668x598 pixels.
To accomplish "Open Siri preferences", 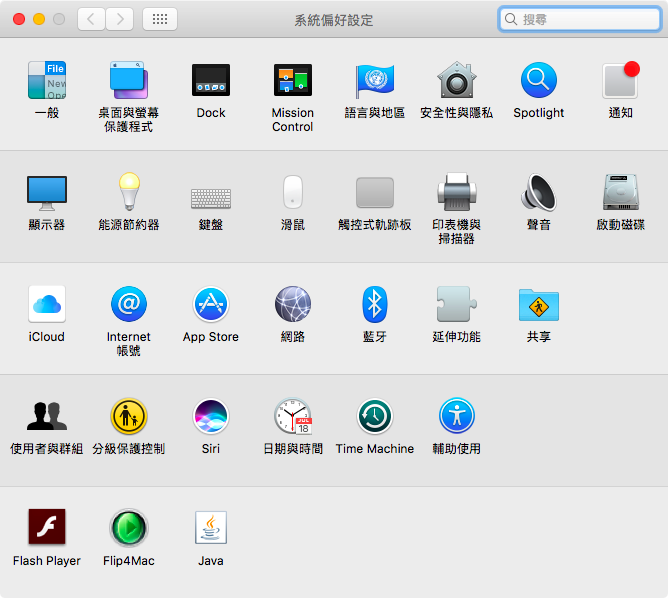I will tap(211, 416).
